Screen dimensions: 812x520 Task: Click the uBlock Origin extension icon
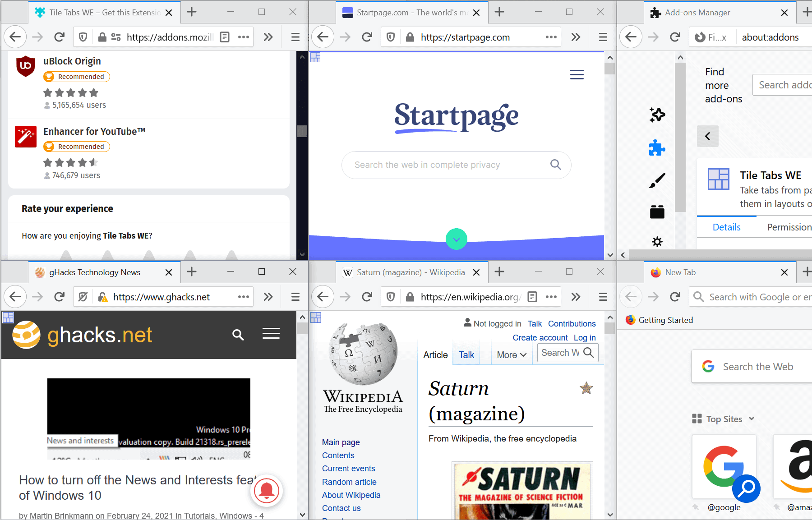[26, 66]
